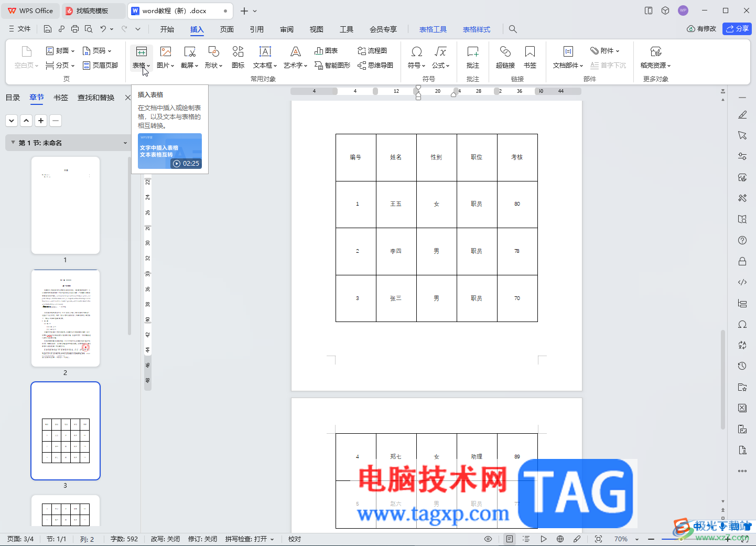Viewport: 756px width, 546px height.
Task: Open the 表格 insert table tool
Action: [141, 58]
